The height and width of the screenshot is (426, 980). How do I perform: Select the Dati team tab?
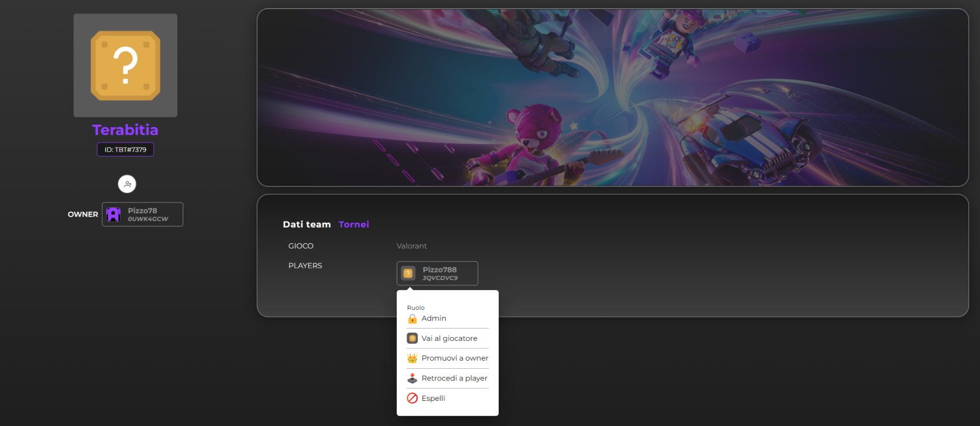tap(306, 224)
